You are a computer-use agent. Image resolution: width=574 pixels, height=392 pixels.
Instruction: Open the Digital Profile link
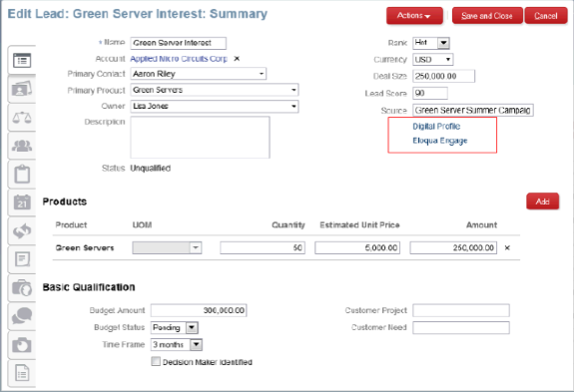tap(436, 126)
